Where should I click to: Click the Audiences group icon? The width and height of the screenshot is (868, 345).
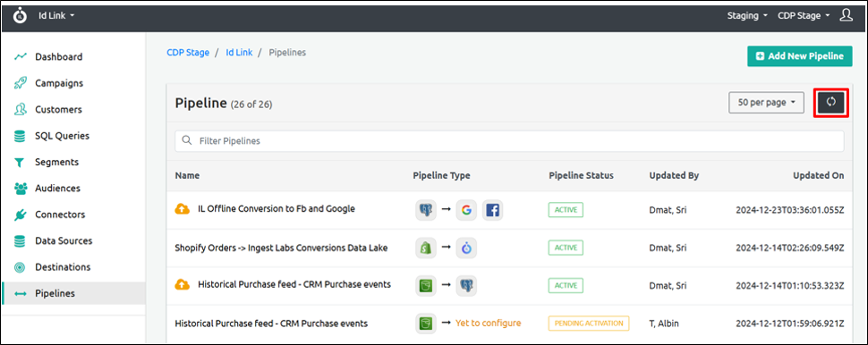tap(21, 189)
